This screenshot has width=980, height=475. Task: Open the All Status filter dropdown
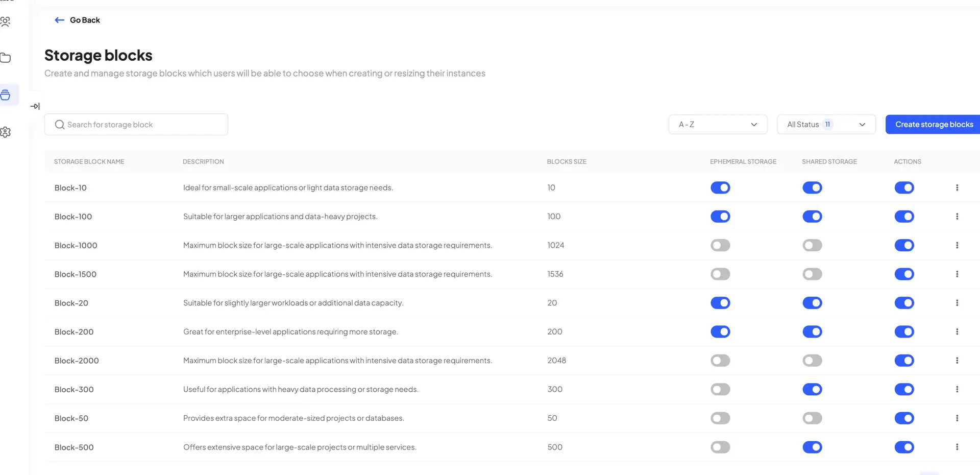click(x=826, y=124)
